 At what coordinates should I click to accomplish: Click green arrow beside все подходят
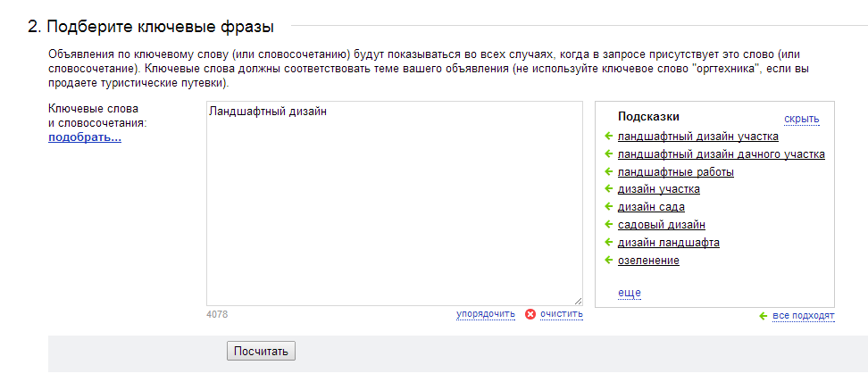[764, 316]
